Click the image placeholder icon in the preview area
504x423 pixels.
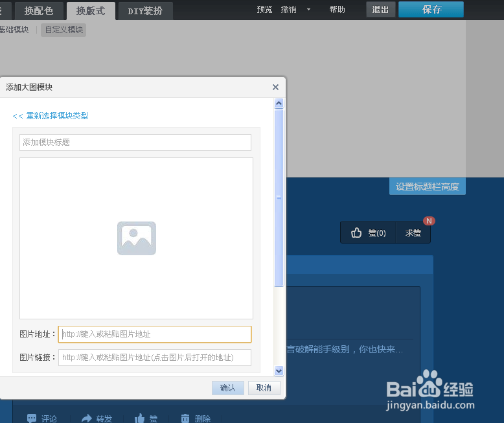point(137,238)
